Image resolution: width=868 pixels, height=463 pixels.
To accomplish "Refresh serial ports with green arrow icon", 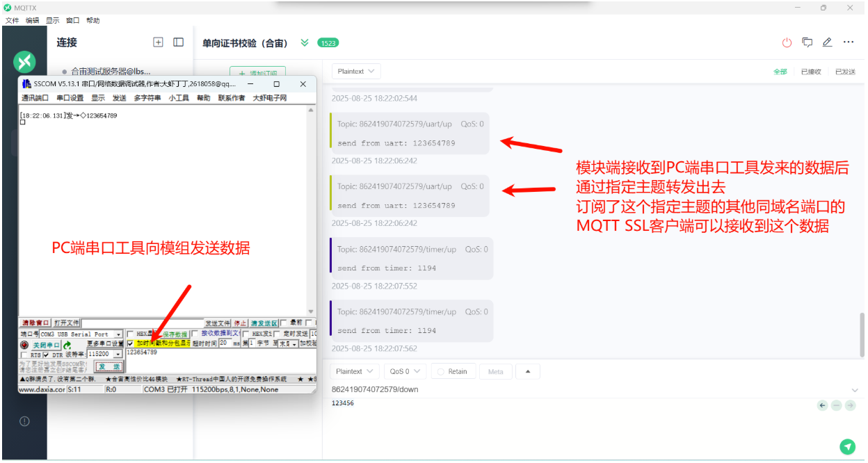I will [67, 346].
